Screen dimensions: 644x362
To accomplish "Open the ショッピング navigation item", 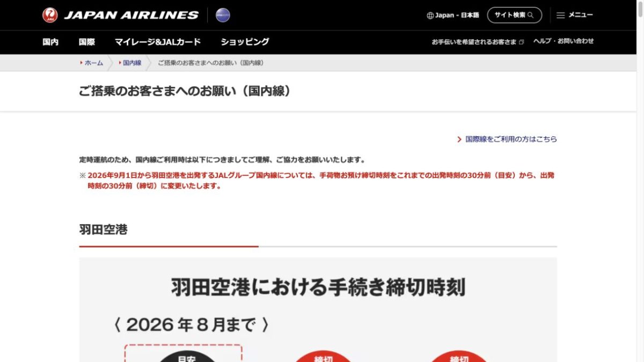I will tap(245, 42).
